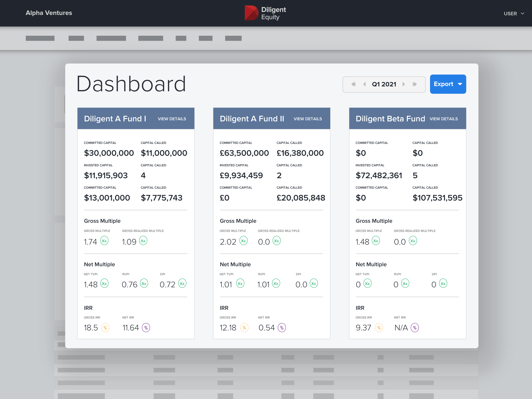The height and width of the screenshot is (399, 532).
Task: Click percent icon beside Beta Fund Net IRR N/A
Action: 415,328
